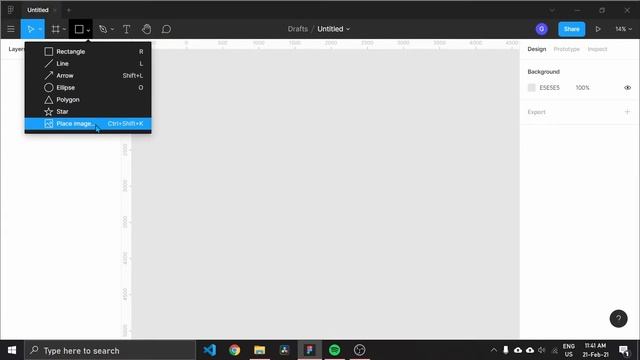Select the Pen tool

click(x=103, y=29)
